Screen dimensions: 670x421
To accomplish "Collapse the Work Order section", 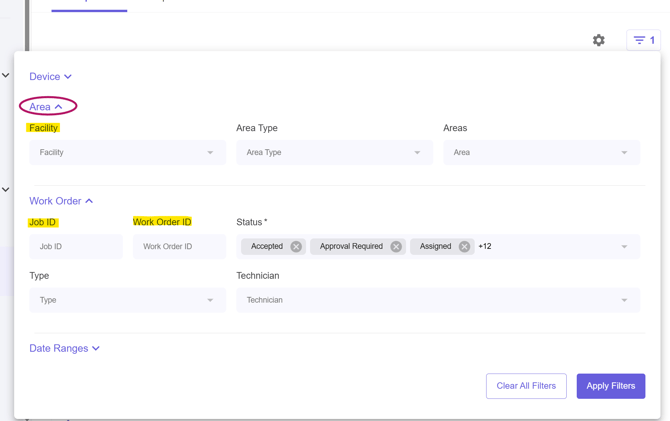I will (61, 201).
